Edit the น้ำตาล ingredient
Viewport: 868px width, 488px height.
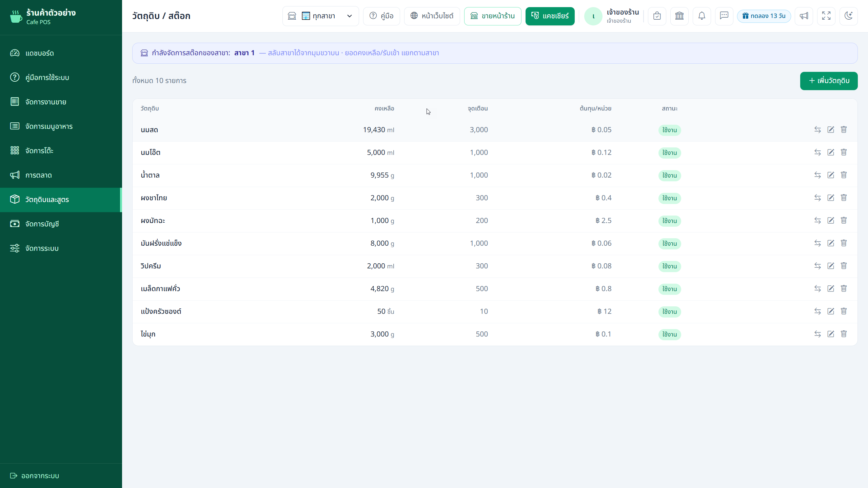(831, 175)
